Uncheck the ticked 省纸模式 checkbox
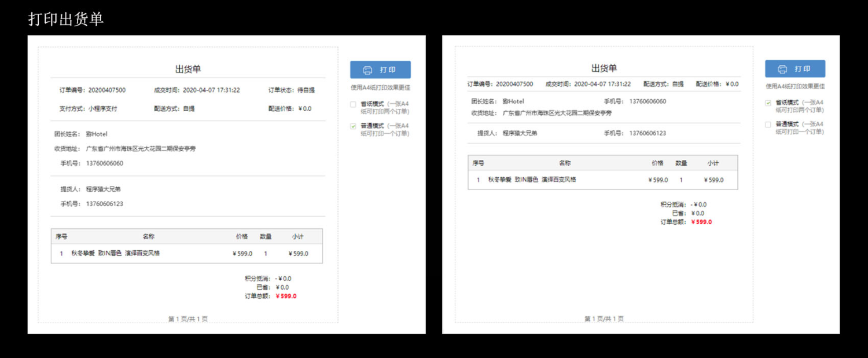This screenshot has height=358, width=868. [x=768, y=103]
